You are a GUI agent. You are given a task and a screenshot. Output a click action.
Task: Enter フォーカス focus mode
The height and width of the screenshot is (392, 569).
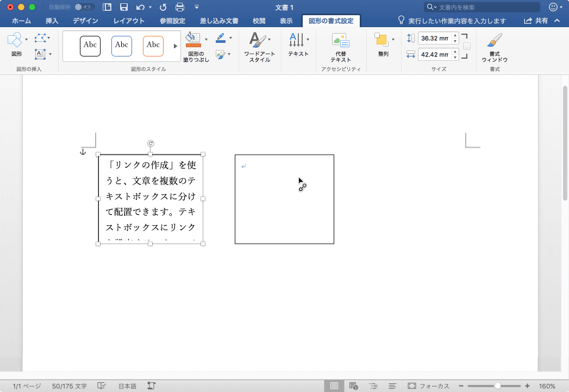coord(428,386)
